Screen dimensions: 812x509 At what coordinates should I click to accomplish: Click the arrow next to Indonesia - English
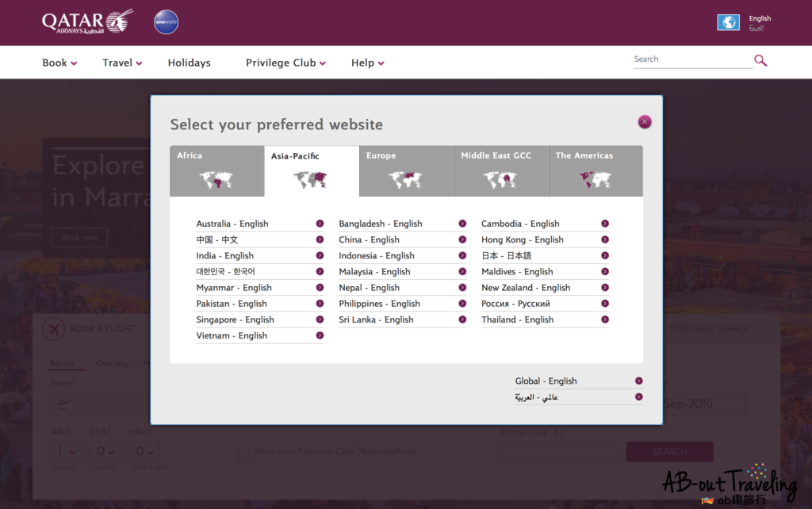(462, 256)
